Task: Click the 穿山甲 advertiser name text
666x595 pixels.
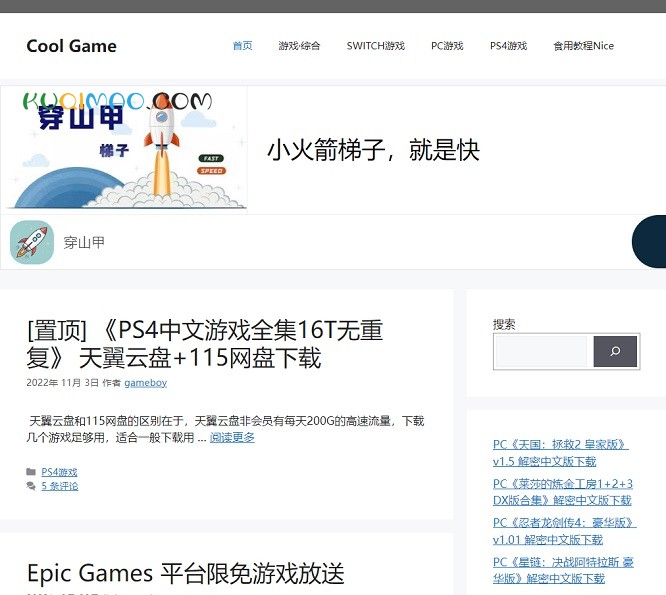Action: tap(84, 243)
